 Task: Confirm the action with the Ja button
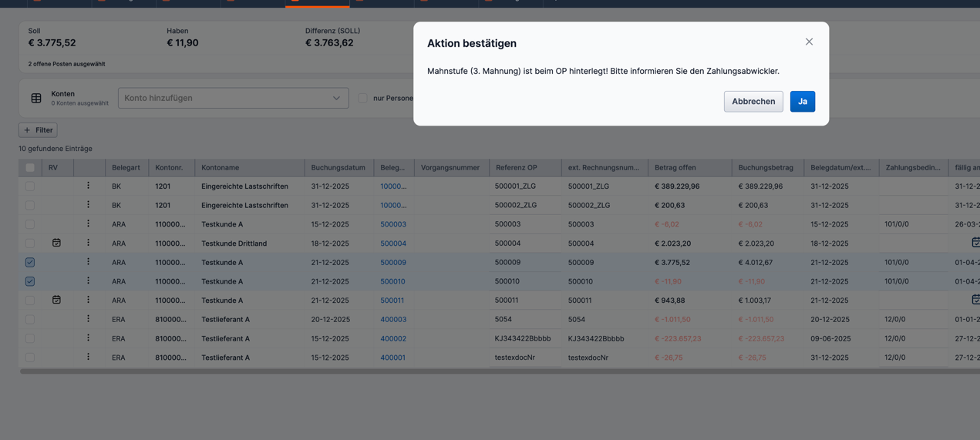point(802,102)
